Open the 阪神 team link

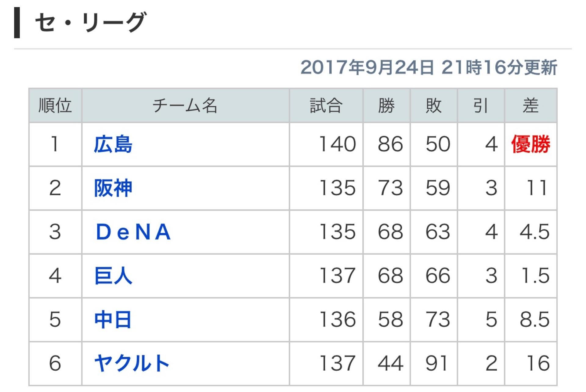pyautogui.click(x=113, y=188)
